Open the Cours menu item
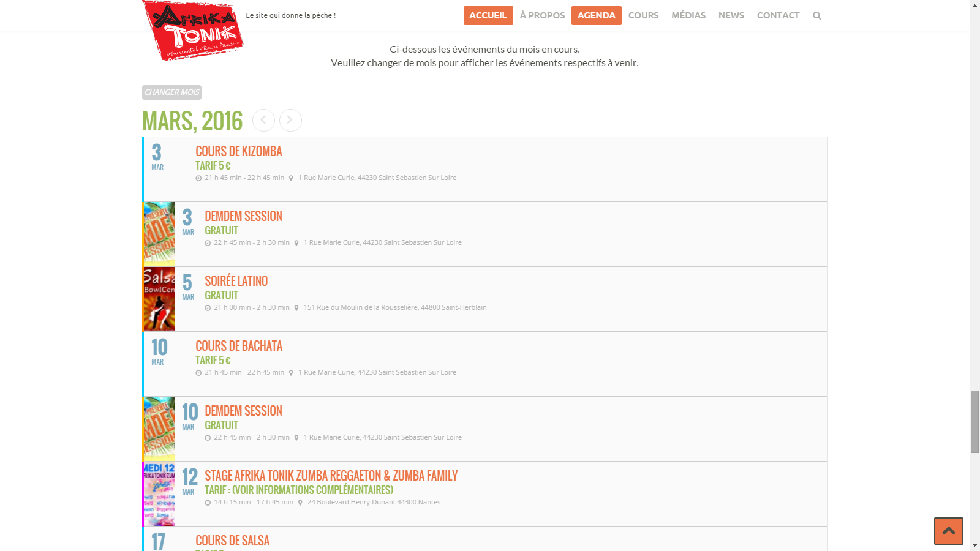980x551 pixels. click(x=643, y=15)
